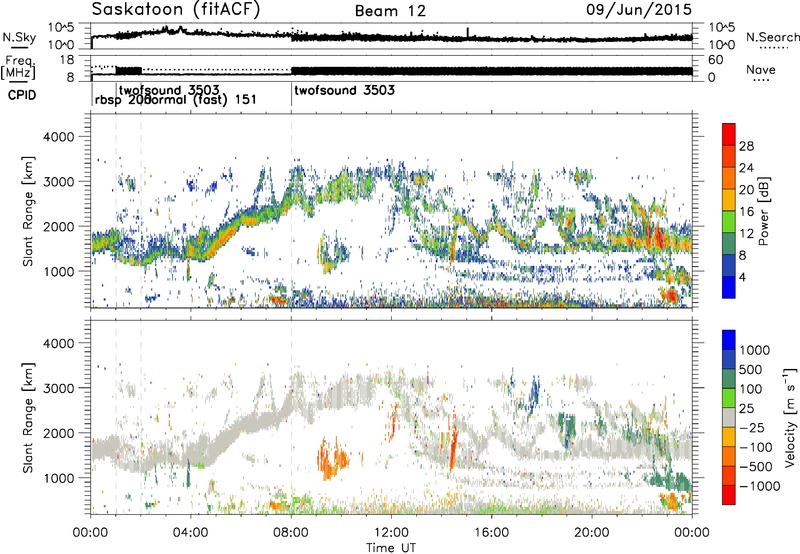The height and width of the screenshot is (554, 800).
Task: Click the 'N.Sky' legend label
Action: point(19,37)
